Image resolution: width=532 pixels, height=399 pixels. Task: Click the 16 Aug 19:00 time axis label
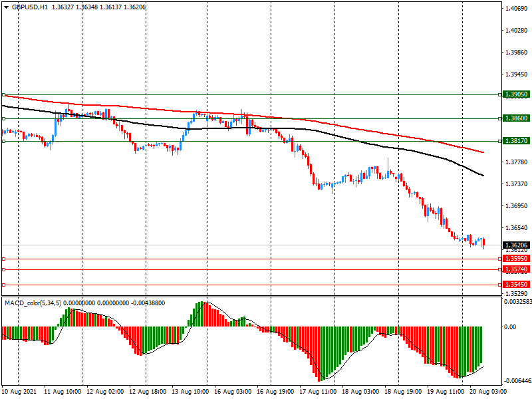[x=275, y=392]
